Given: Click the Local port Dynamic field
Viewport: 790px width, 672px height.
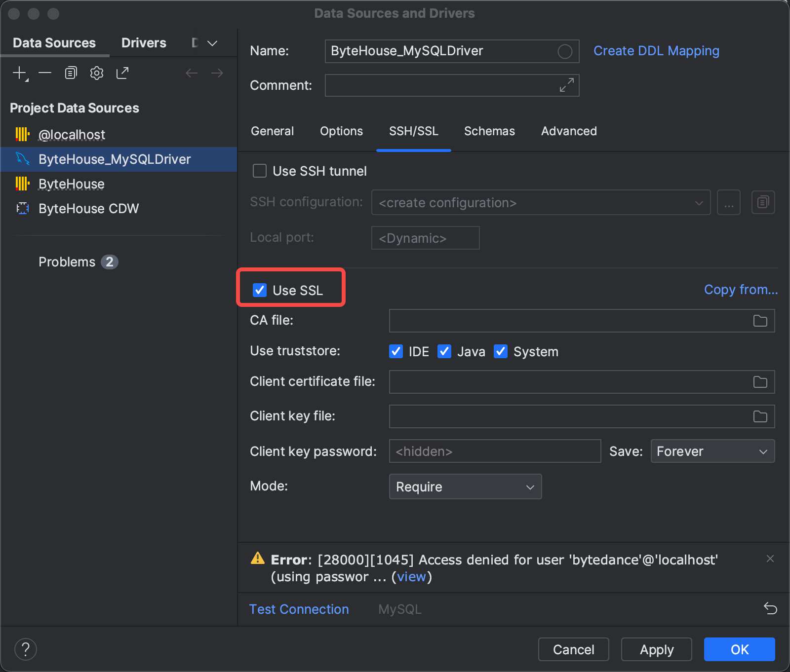Looking at the screenshot, I should click(x=425, y=238).
